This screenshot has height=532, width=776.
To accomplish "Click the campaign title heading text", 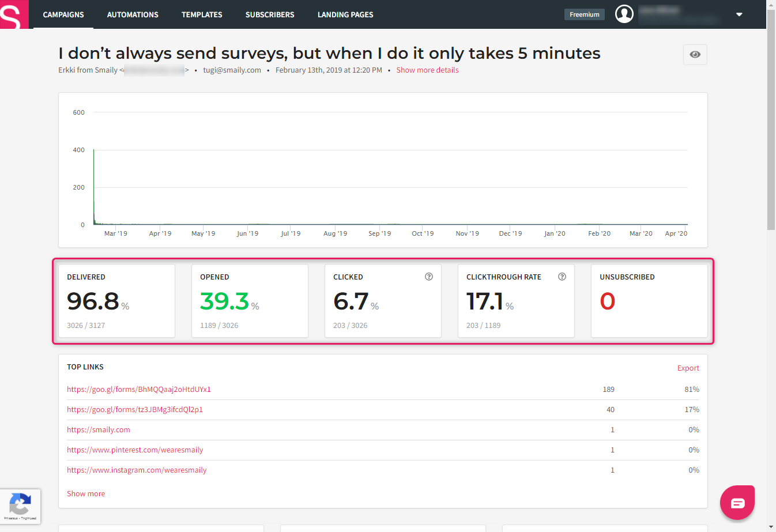I will (329, 53).
